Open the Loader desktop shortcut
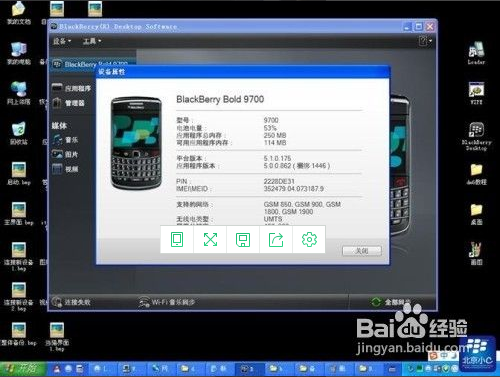This screenshot has height=377, width=500. point(476,53)
